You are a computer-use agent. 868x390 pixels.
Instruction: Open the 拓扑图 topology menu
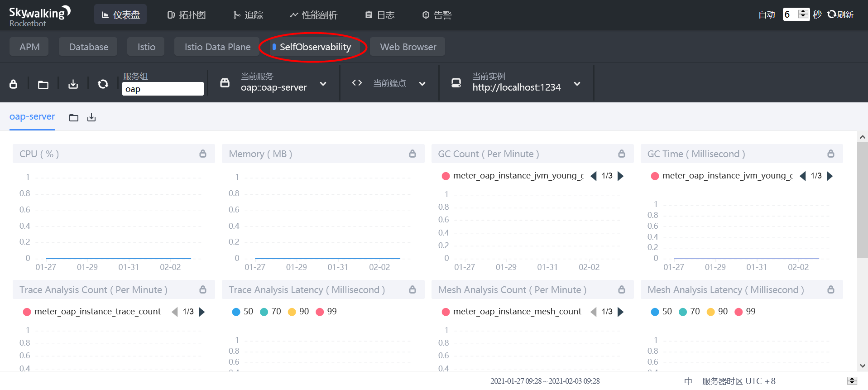click(x=187, y=15)
